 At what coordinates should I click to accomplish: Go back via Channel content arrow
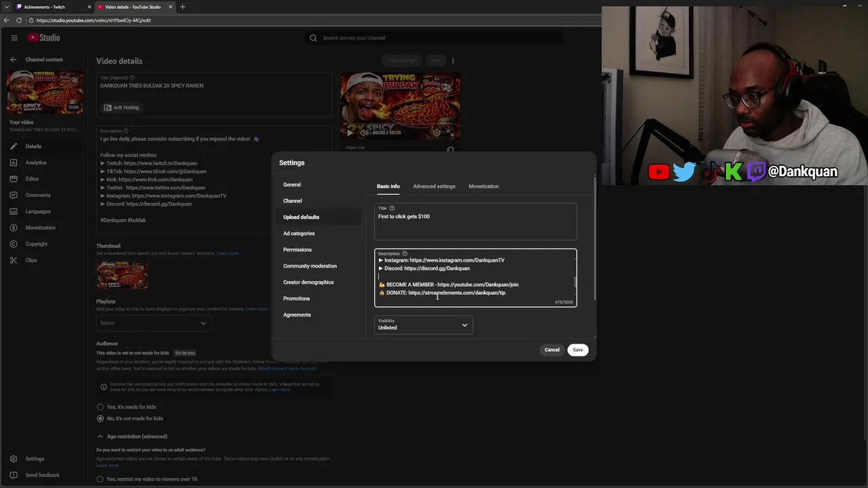click(x=13, y=60)
